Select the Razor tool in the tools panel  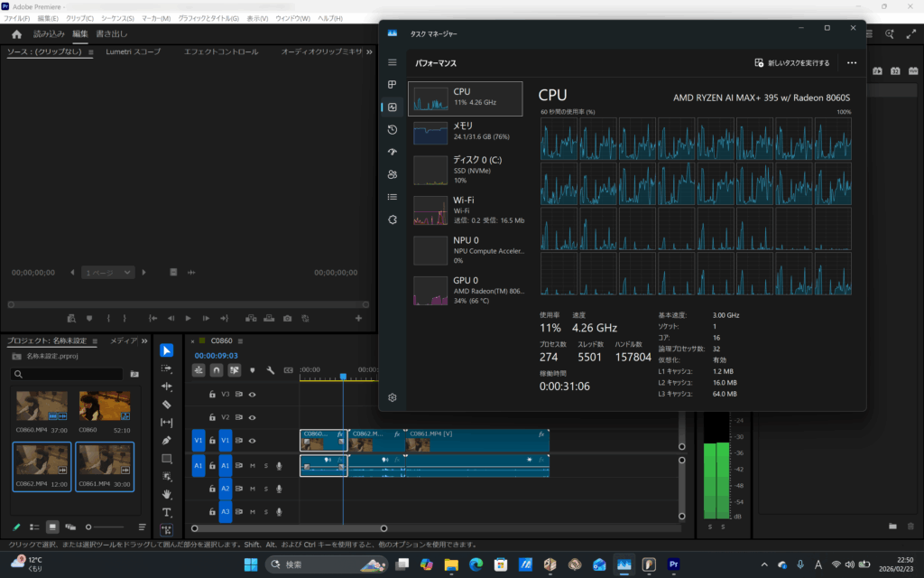tap(167, 405)
